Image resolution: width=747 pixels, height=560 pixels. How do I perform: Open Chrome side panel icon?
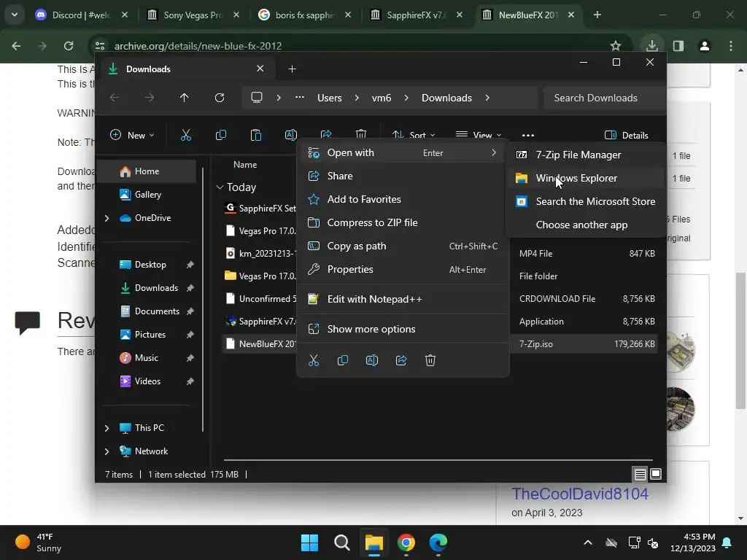(x=678, y=46)
